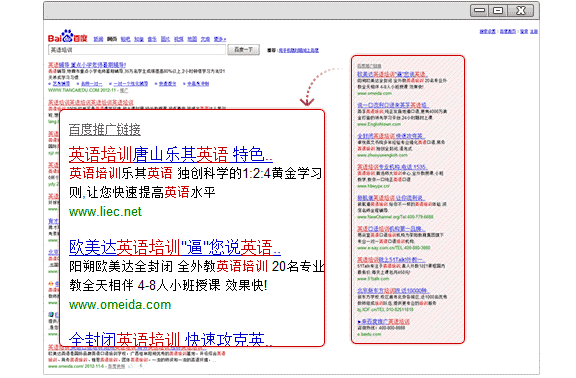This screenshot has width=576, height=378.
Task: Select the 图片 tab
Action: (x=165, y=39)
